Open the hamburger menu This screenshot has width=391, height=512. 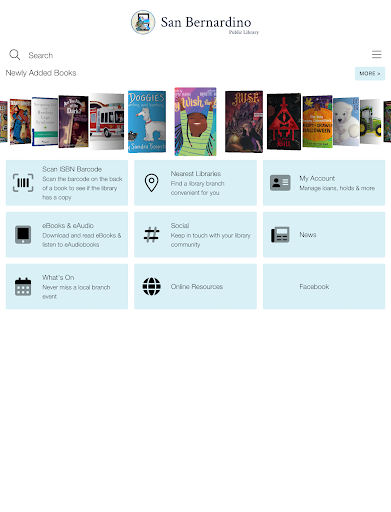coord(376,54)
